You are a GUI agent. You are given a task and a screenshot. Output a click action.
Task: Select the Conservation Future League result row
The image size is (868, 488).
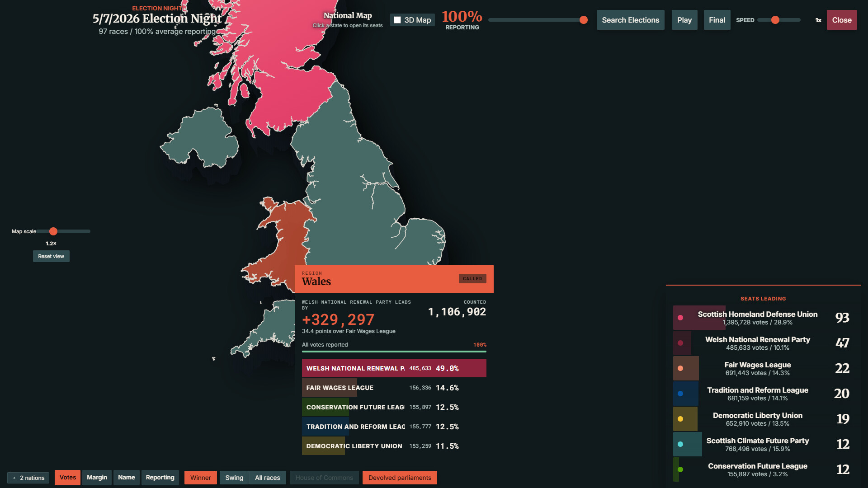coord(394,407)
